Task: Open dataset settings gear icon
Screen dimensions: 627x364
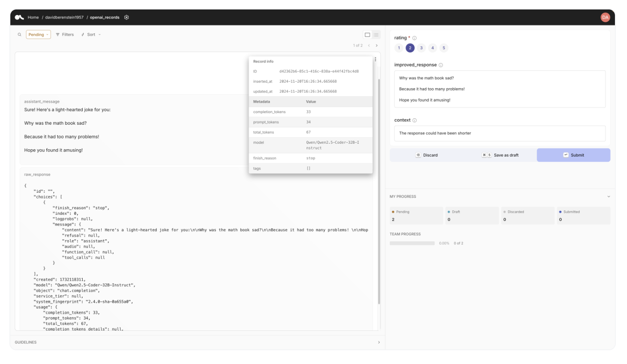Action: pyautogui.click(x=127, y=18)
